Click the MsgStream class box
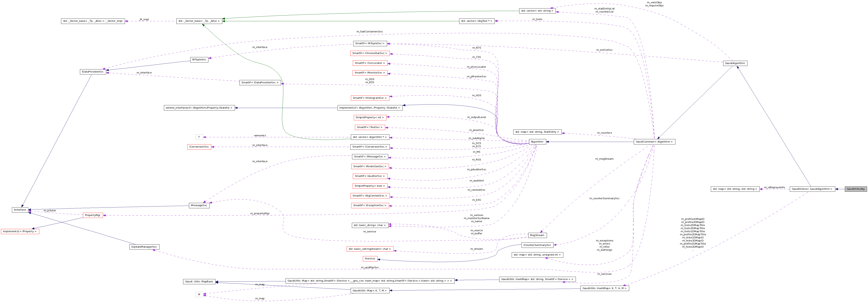 coord(538,235)
